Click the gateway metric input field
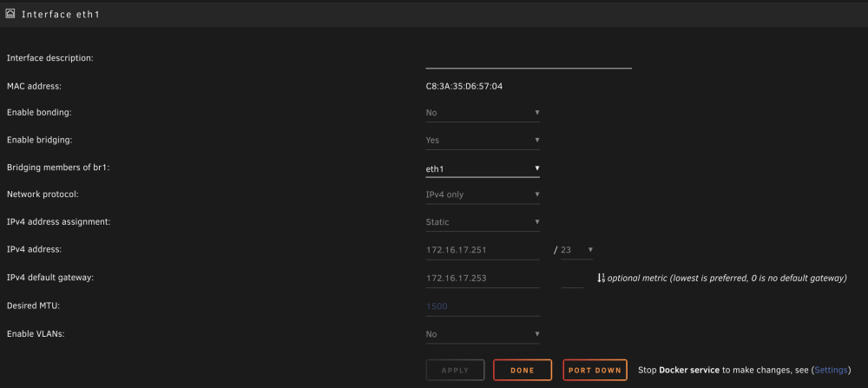Viewport: 868px width, 388px height. pos(572,278)
